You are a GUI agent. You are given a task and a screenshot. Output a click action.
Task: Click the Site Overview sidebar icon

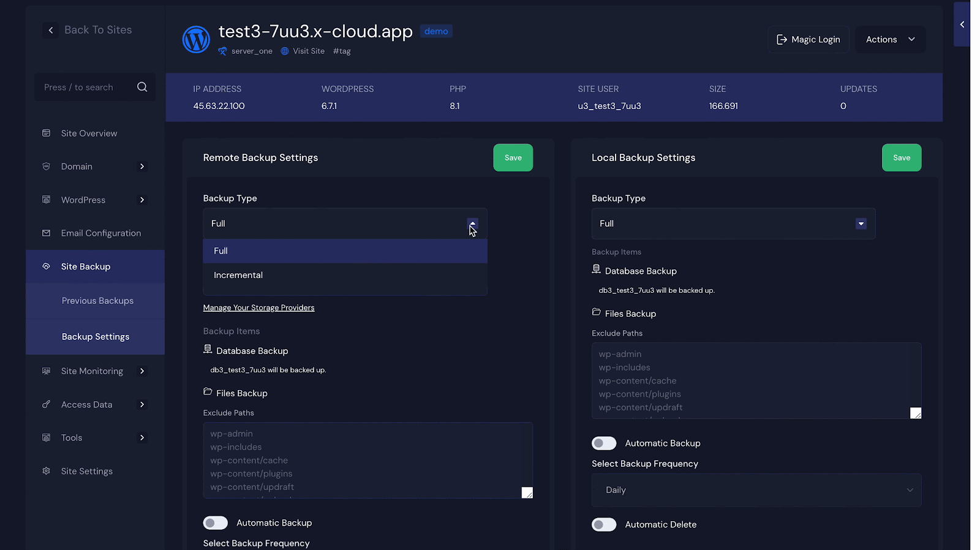(46, 133)
